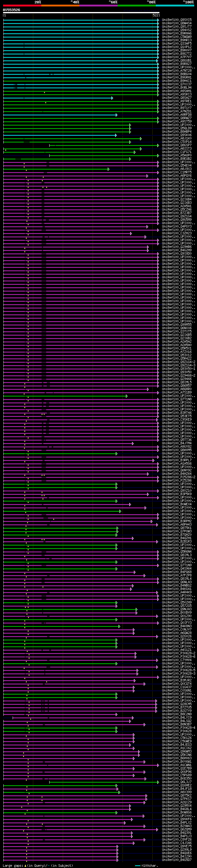Viewport: 197px width, 868px height.
Task: Open hit UniRef100_Q8W4S4
Action: click(x=177, y=23)
